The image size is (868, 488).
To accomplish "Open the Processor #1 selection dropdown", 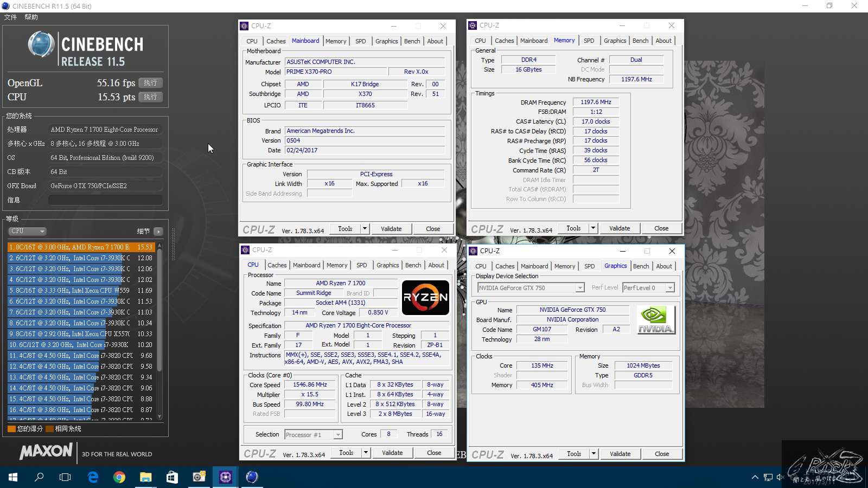I will pyautogui.click(x=314, y=435).
